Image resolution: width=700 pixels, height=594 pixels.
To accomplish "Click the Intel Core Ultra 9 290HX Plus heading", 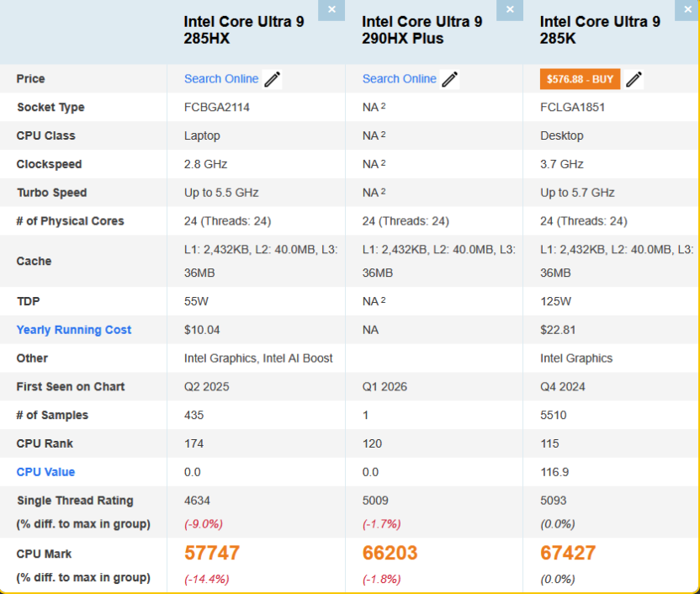I will (422, 29).
